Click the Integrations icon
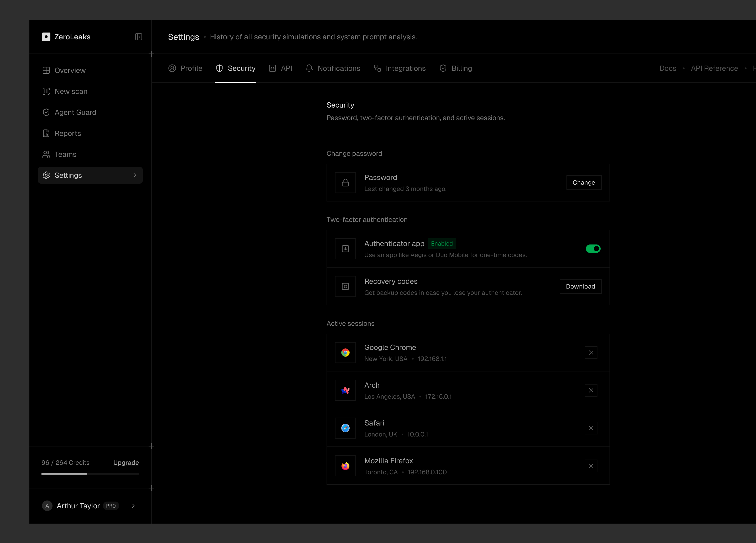Viewport: 756px width, 543px height. (378, 68)
